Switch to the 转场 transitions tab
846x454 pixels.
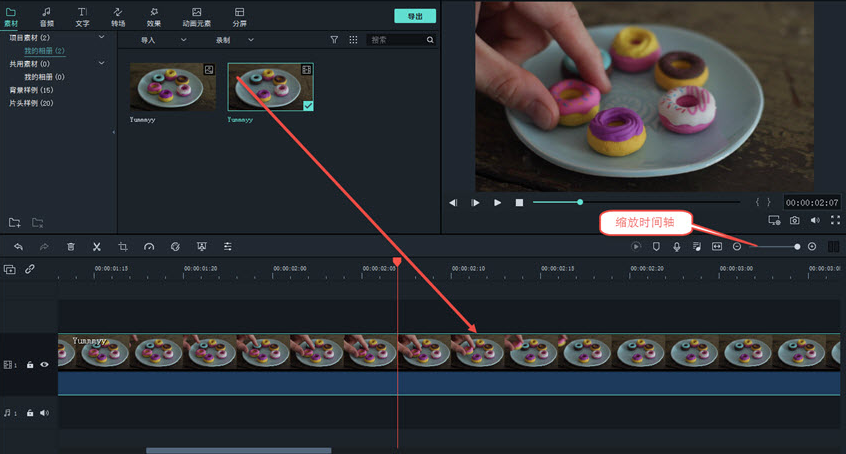118,17
